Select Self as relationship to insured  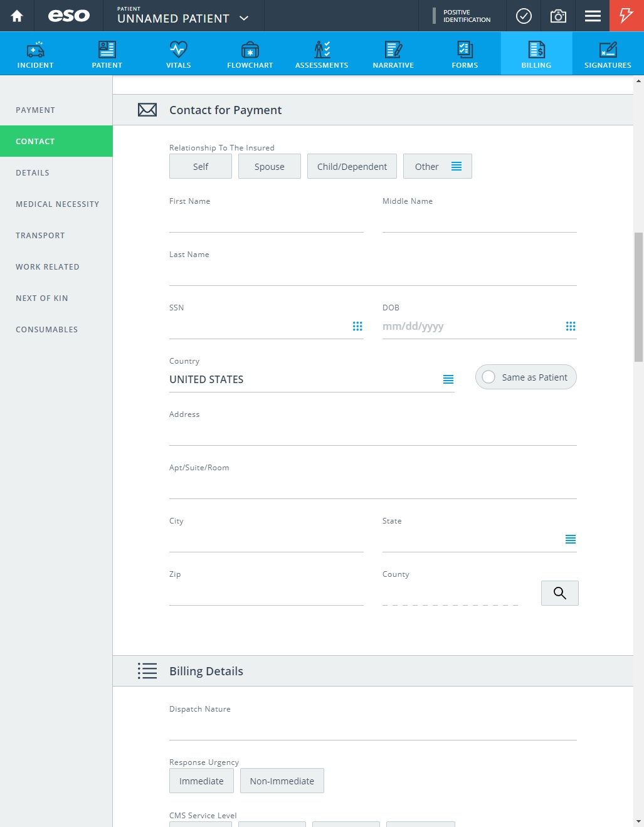[201, 166]
